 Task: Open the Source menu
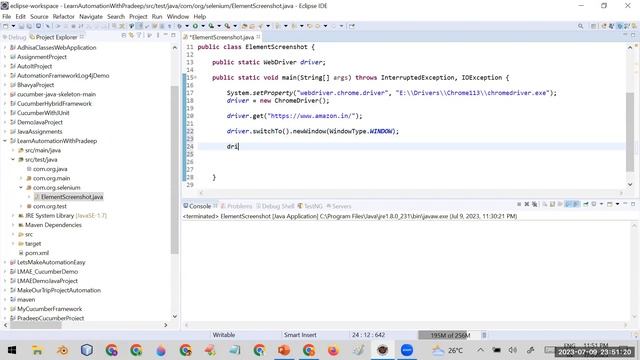coord(39,16)
